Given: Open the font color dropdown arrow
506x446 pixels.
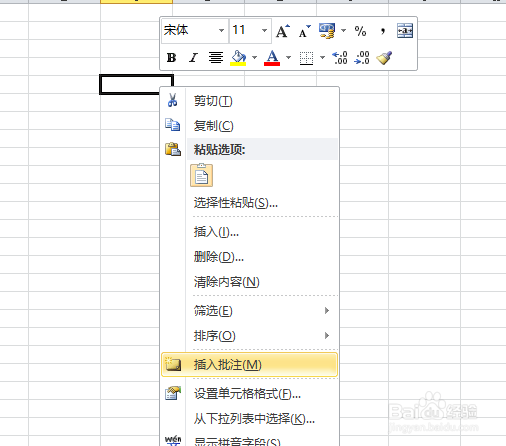Looking at the screenshot, I should tap(288, 58).
